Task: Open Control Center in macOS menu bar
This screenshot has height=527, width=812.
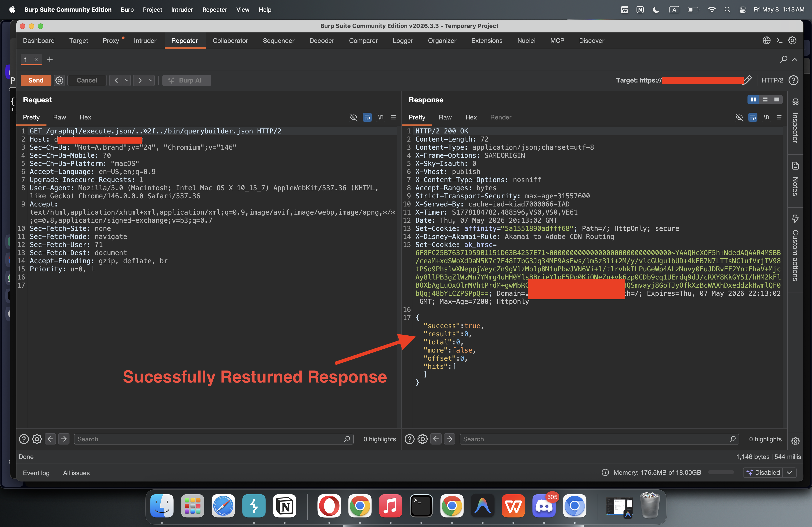Action: pos(742,9)
